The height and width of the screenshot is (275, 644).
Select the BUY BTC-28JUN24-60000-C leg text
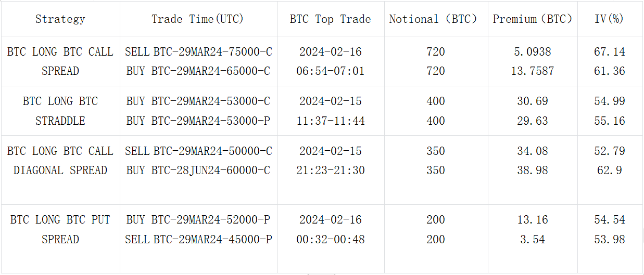coord(198,171)
